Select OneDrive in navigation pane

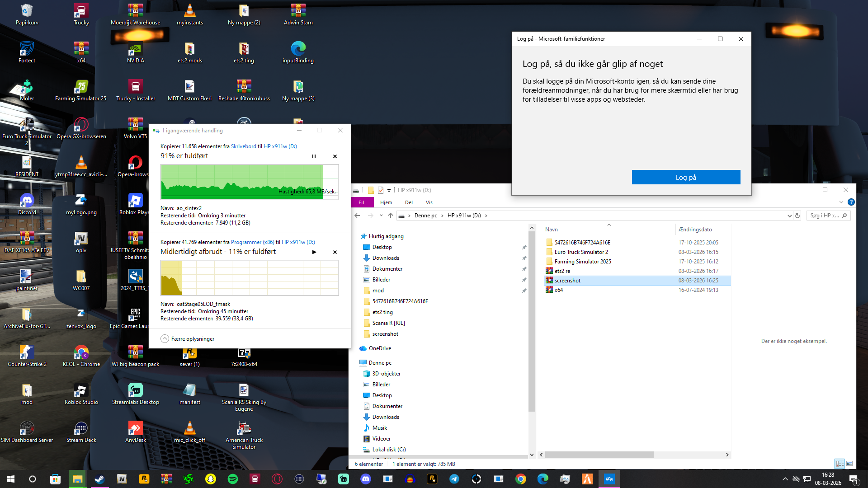tap(380, 348)
